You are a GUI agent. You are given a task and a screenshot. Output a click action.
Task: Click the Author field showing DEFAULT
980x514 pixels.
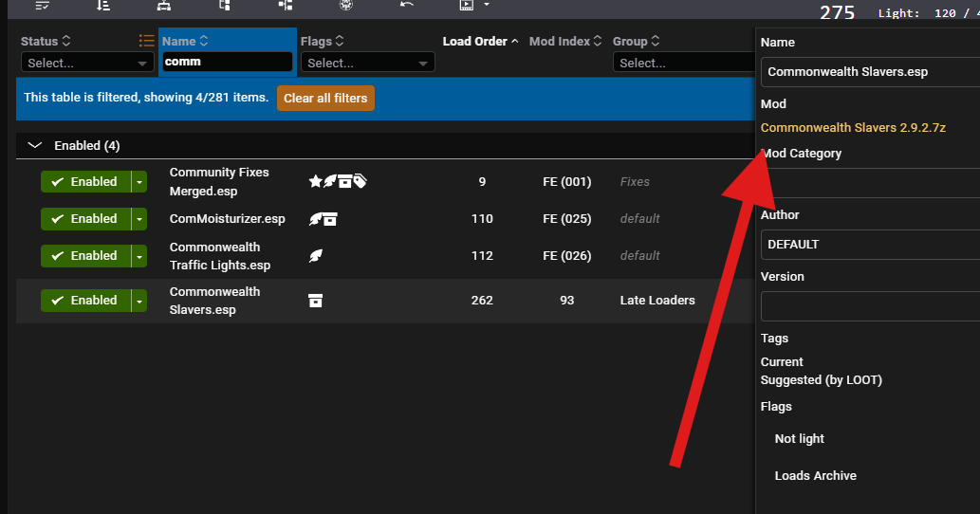pos(870,244)
